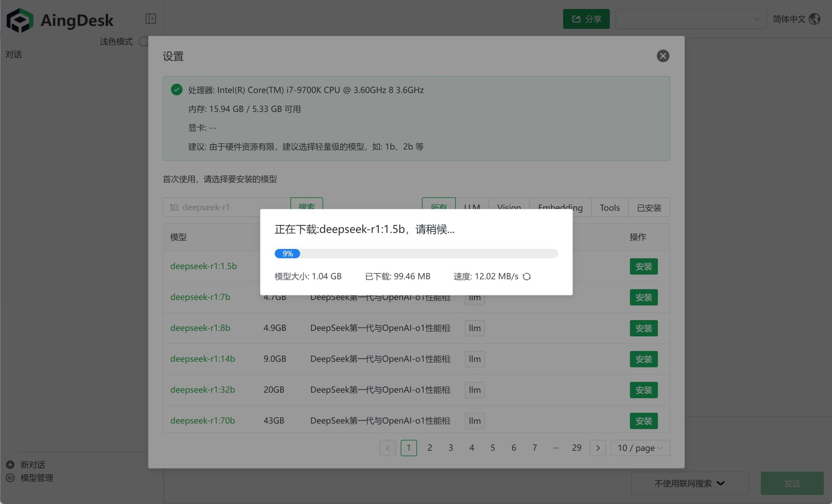Click the new conversation plus icon

click(10, 464)
